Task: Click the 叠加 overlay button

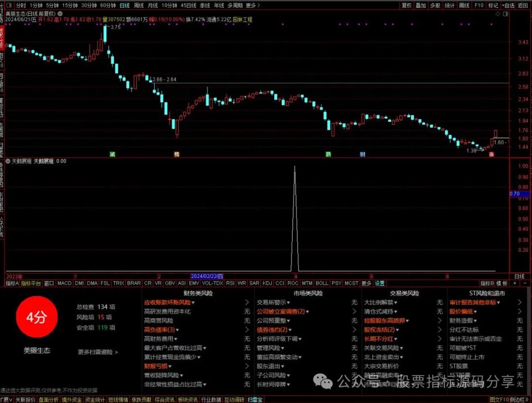Action: pos(421,5)
